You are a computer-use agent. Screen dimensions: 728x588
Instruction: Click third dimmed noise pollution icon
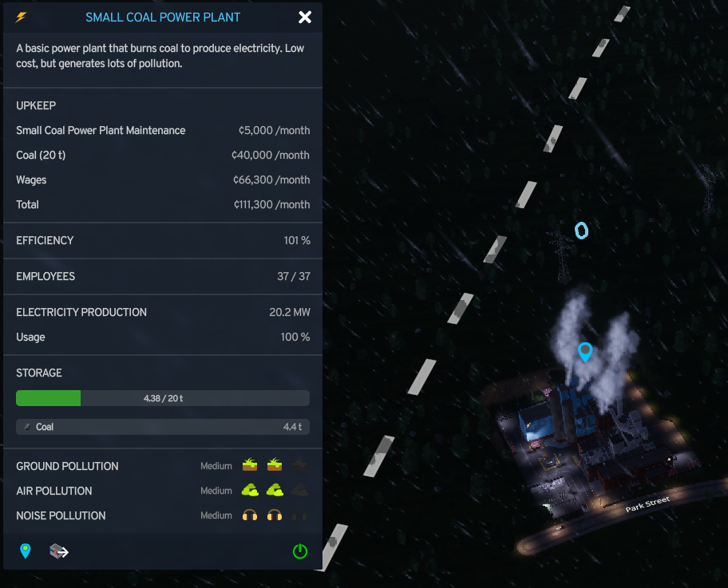[x=299, y=515]
